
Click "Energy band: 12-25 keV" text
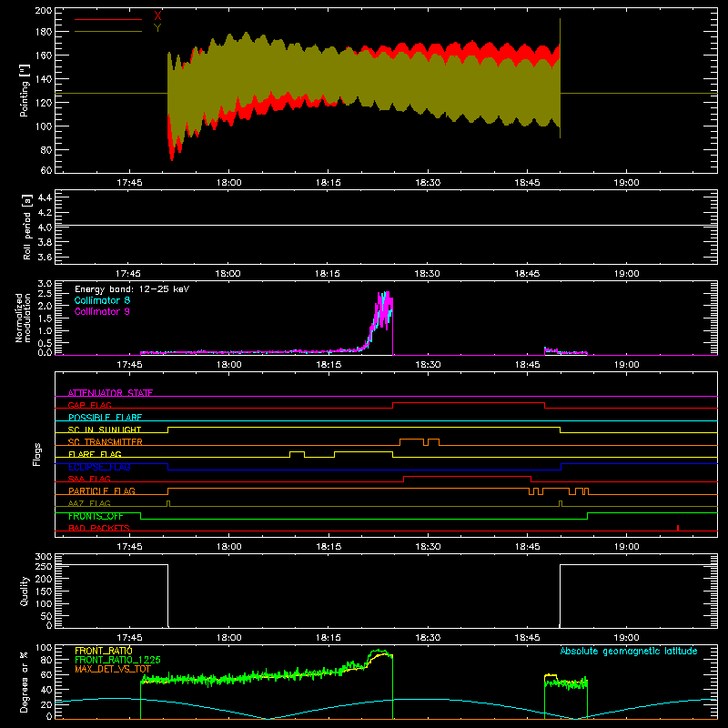[x=132, y=289]
